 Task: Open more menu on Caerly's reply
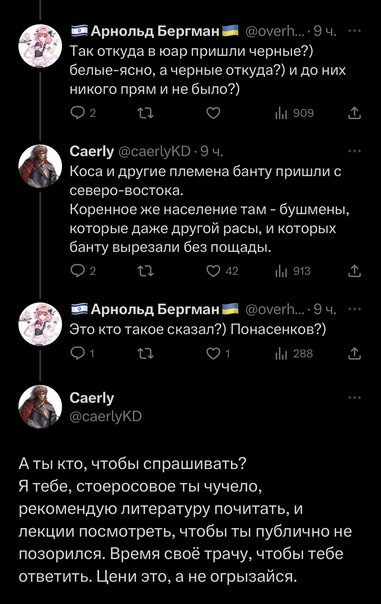pyautogui.click(x=354, y=151)
